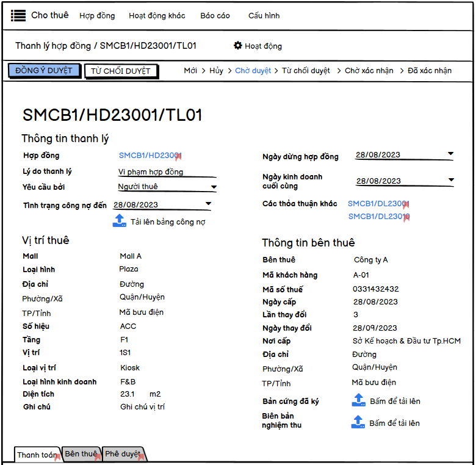Select the Chờ duyệt status stage
The image size is (476, 465).
pos(253,71)
